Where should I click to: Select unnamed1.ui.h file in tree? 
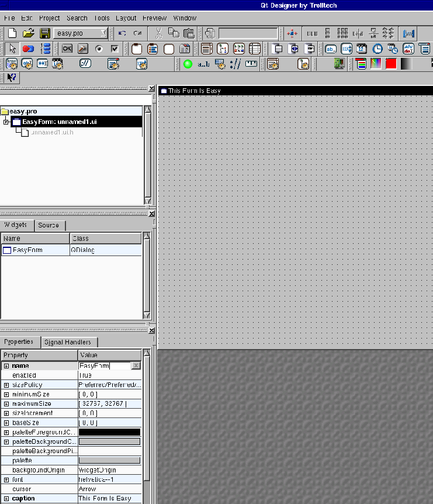tap(52, 132)
